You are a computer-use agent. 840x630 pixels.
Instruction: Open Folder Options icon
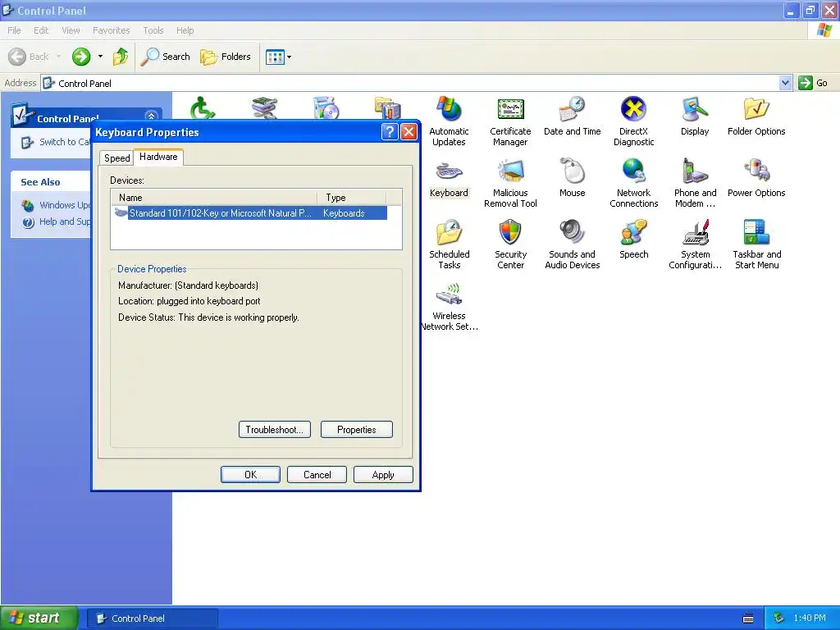pos(756,116)
